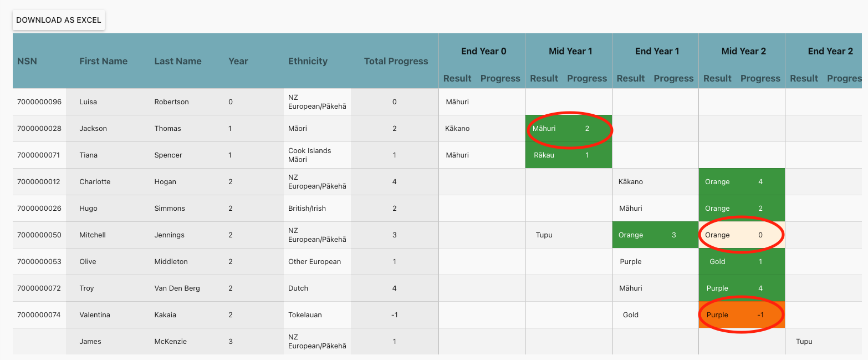The height and width of the screenshot is (360, 868).
Task: Sort the table by Ethnicity column
Action: [308, 61]
